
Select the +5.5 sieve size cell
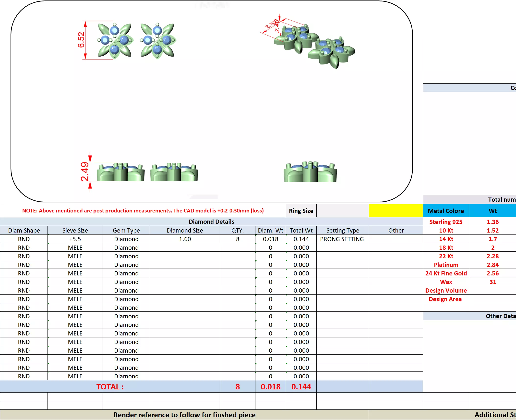click(x=75, y=239)
